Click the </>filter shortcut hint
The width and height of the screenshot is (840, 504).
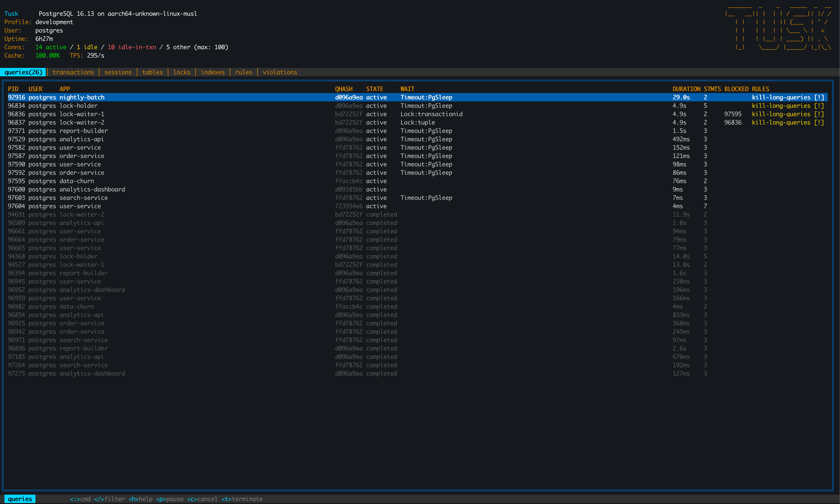109,499
